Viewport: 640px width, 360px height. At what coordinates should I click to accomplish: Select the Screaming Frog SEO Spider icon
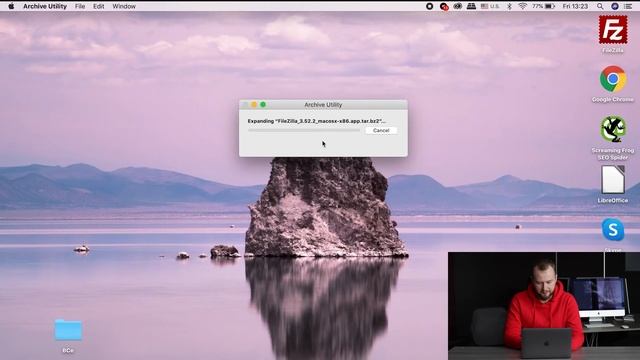(x=613, y=129)
